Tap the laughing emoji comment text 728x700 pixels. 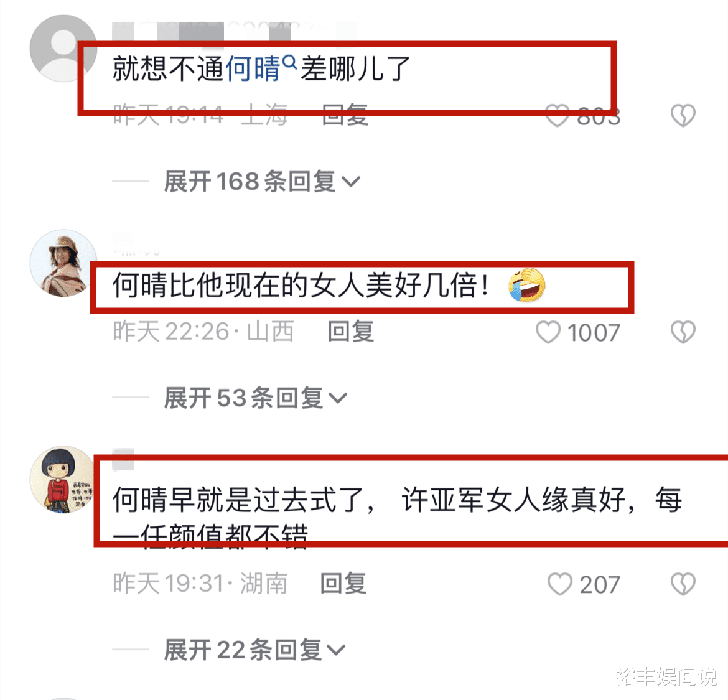pyautogui.click(x=330, y=285)
